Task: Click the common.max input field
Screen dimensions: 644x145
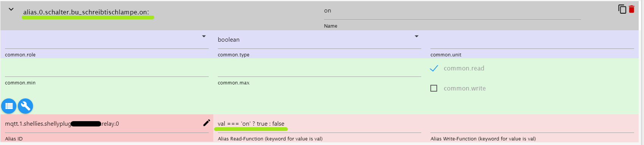Action: [320, 69]
